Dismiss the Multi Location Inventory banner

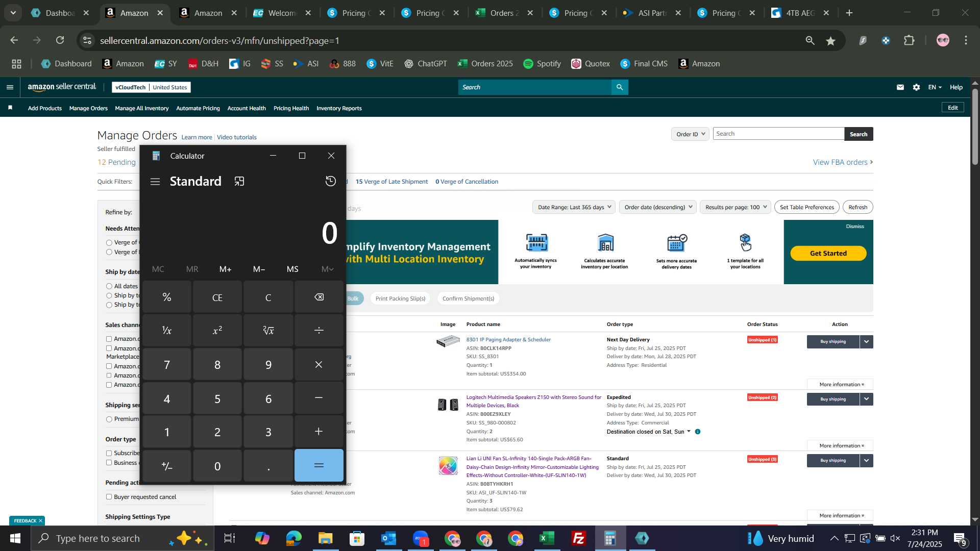(x=855, y=227)
